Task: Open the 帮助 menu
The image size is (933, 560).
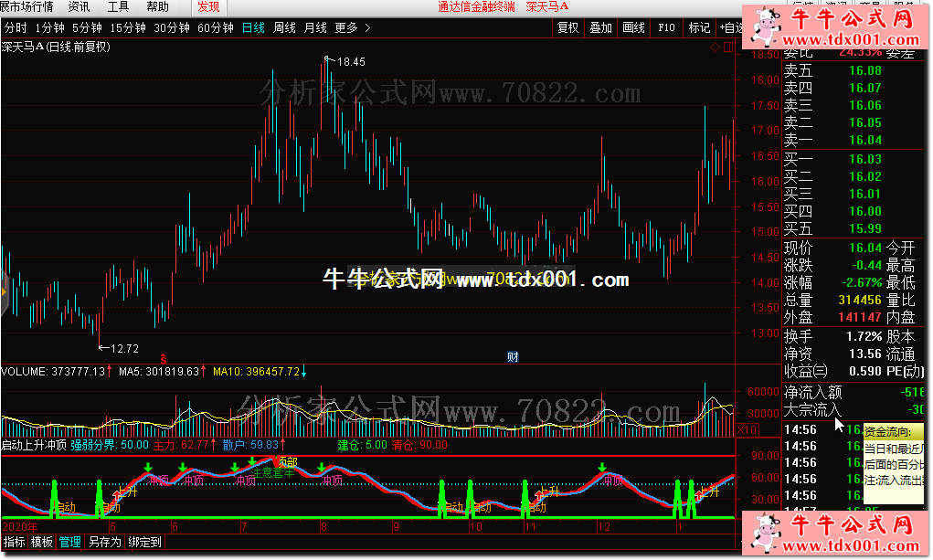Action: (x=157, y=6)
